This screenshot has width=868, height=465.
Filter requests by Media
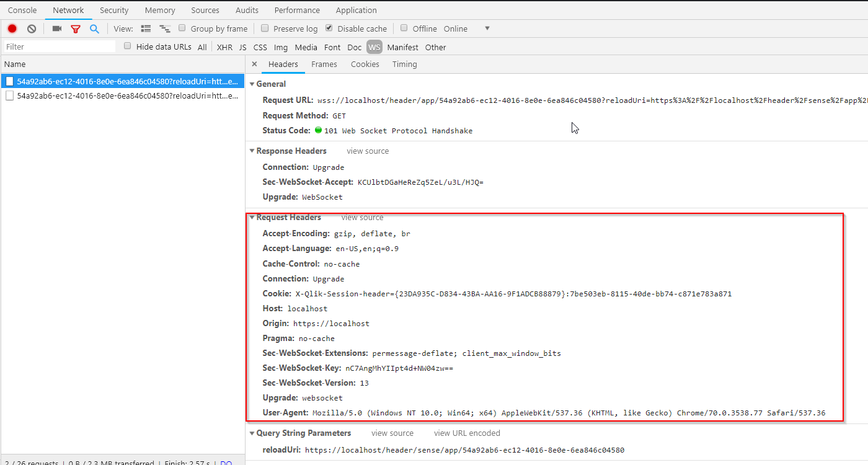pyautogui.click(x=306, y=47)
